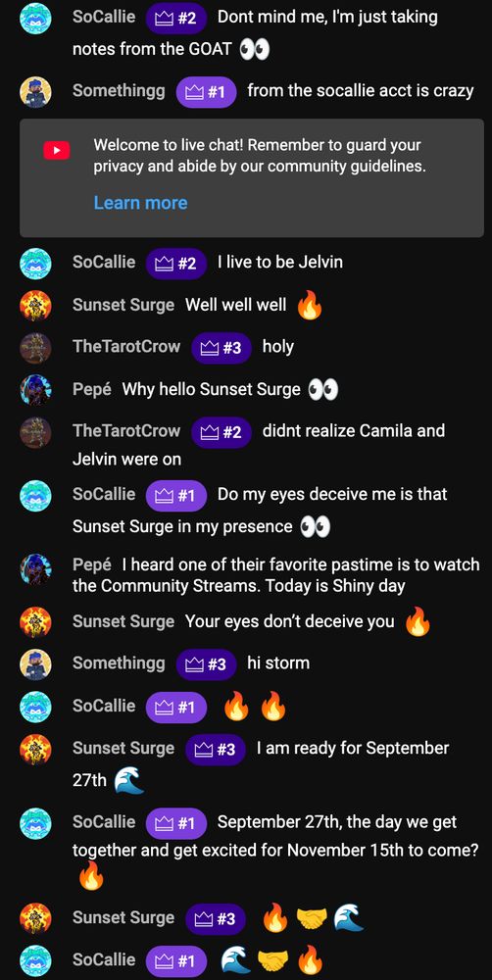The width and height of the screenshot is (492, 980).
Task: Click the eyes emoji after 'notes from the GOAT'
Action: coord(255,49)
